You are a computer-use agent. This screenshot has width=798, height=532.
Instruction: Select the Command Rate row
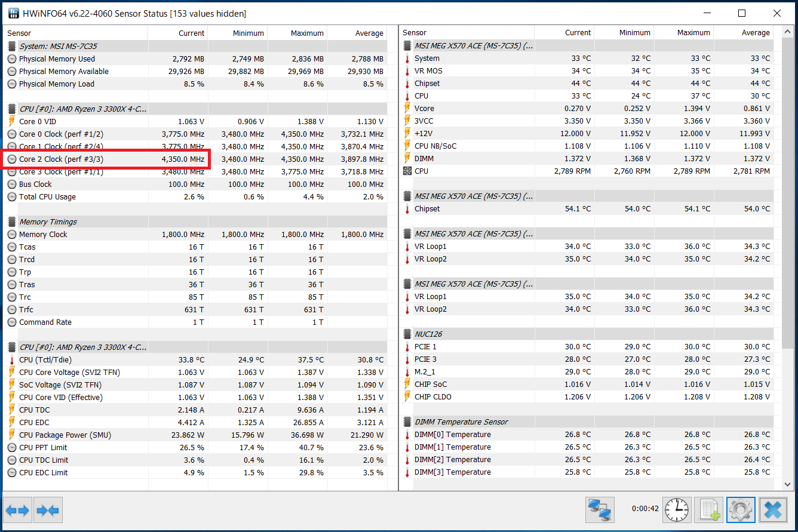pyautogui.click(x=195, y=322)
